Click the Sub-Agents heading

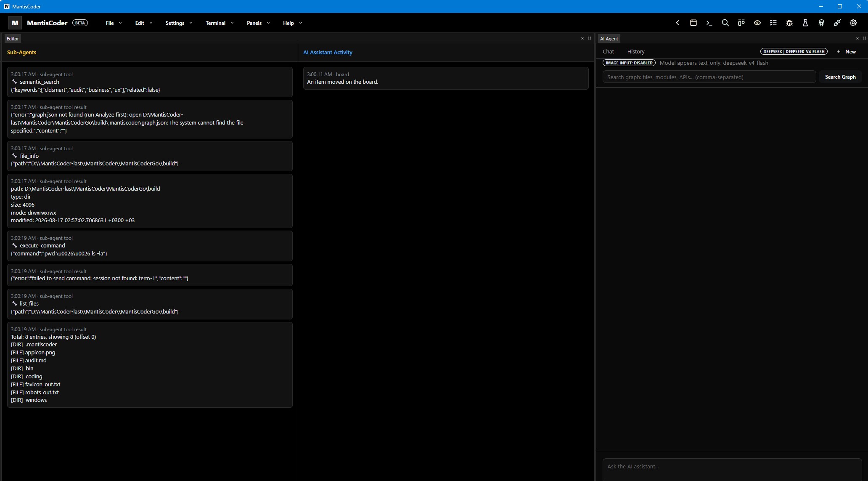pos(22,53)
